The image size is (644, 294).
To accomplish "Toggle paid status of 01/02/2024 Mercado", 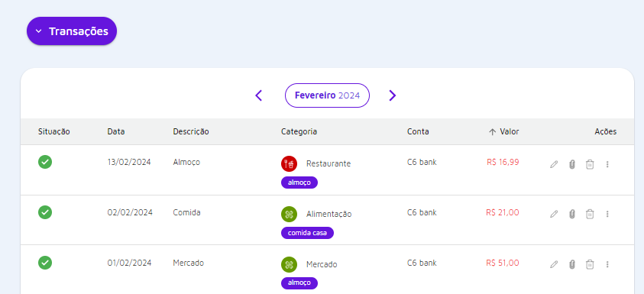I will [x=45, y=263].
